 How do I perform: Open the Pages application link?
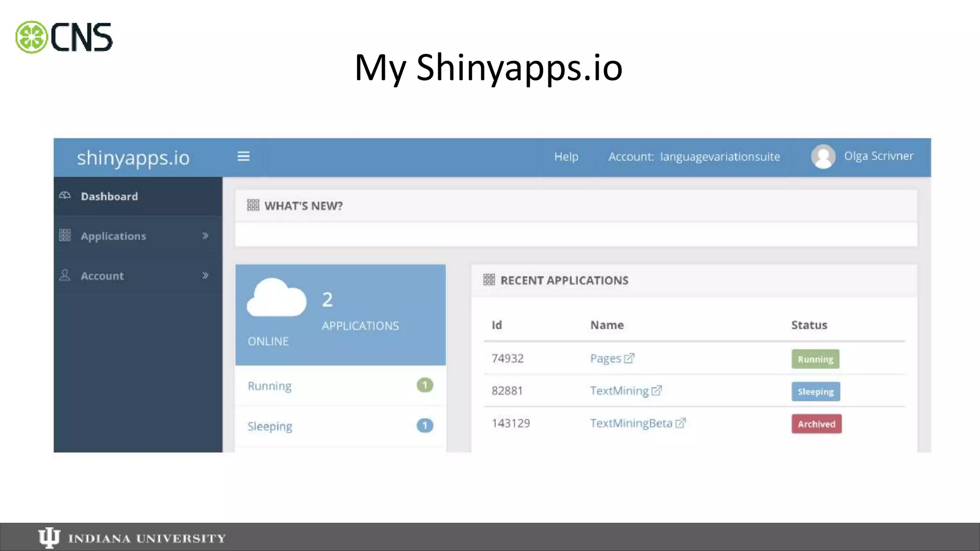click(x=605, y=358)
